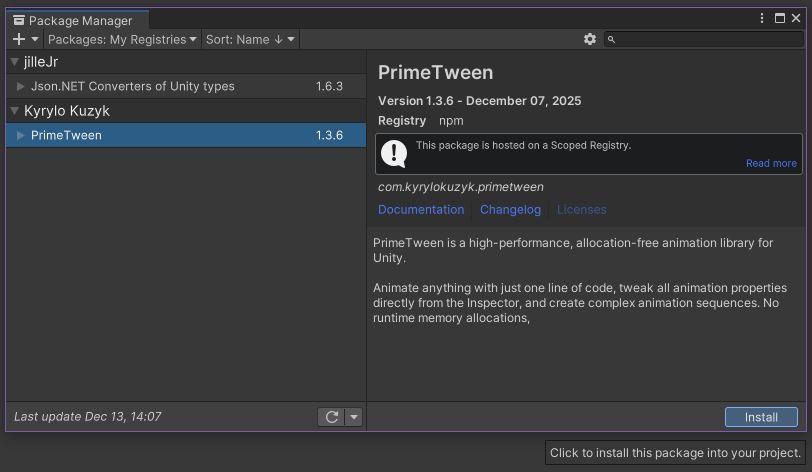This screenshot has height=472, width=812.
Task: Open the three-dot window options menu
Action: pos(763,19)
